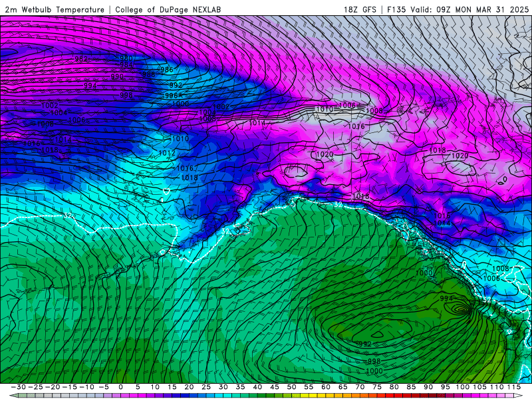This screenshot has height=399, width=532.
Task: Click the 980 isobar label
Action: [x=126, y=58]
